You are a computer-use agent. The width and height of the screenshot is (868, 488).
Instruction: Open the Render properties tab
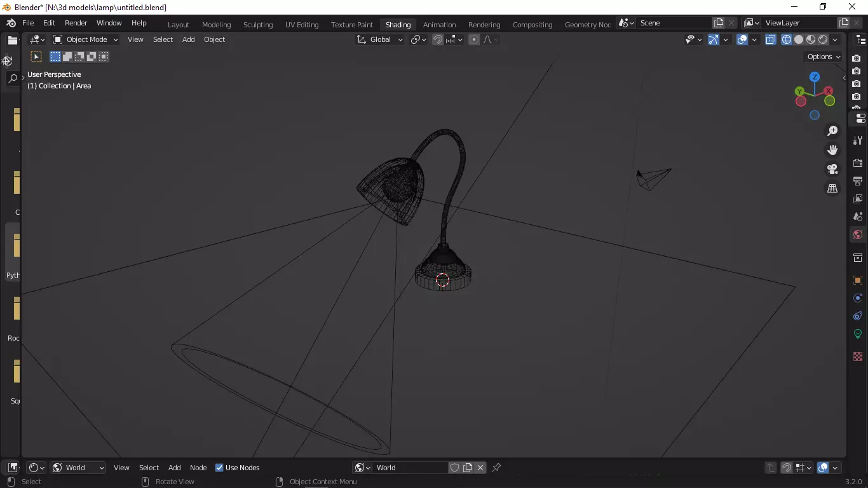click(x=858, y=163)
